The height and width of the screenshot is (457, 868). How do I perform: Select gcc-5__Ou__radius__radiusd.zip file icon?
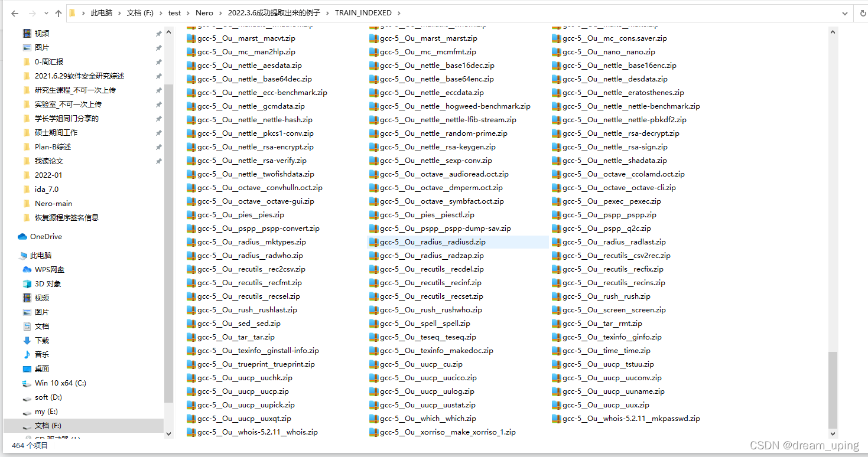(373, 242)
